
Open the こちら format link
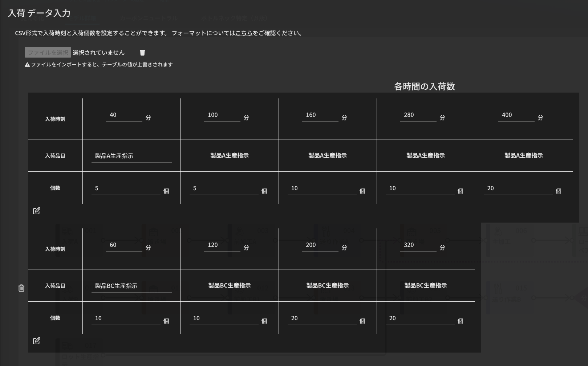(x=244, y=33)
